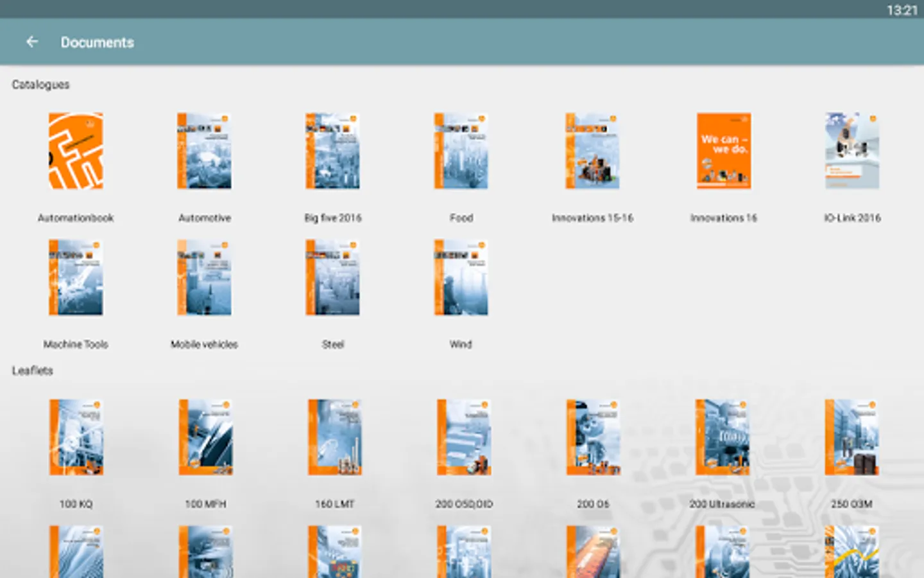Click the 'Documents' title in the header

(x=98, y=42)
